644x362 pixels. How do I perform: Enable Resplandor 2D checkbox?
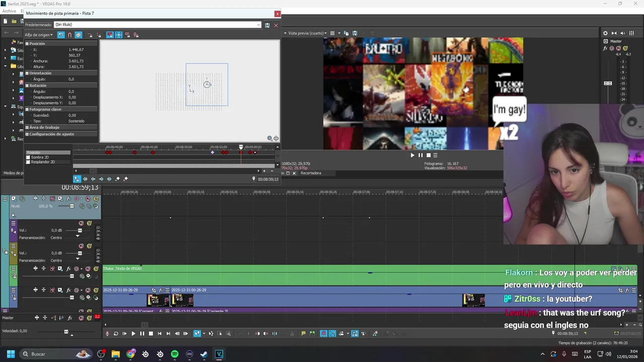click(28, 162)
